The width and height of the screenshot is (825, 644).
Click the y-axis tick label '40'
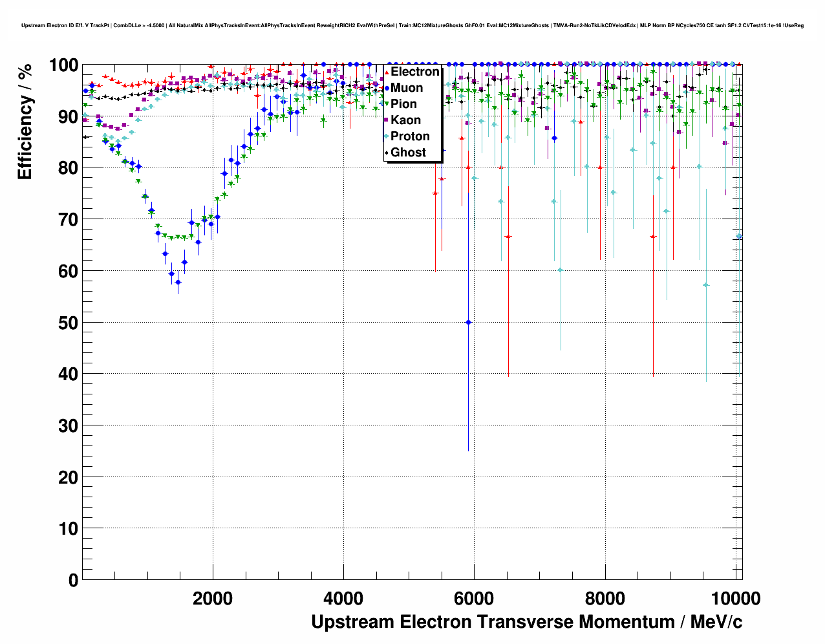tap(69, 374)
